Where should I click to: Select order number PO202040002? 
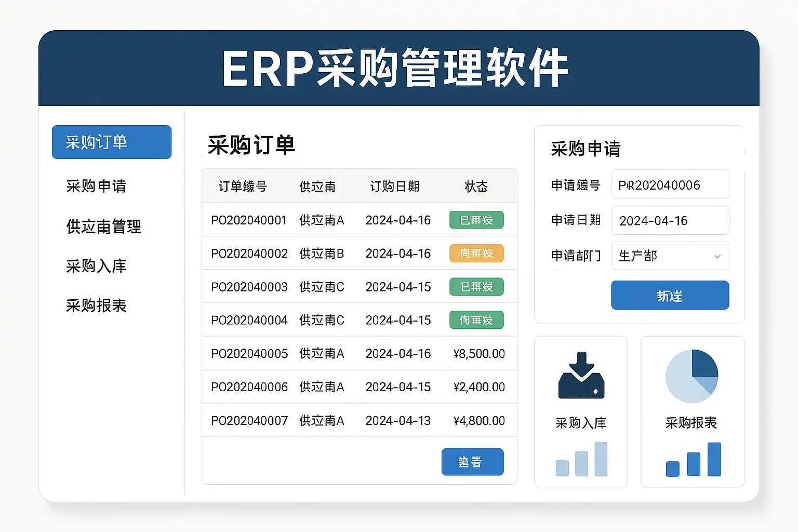coord(249,254)
